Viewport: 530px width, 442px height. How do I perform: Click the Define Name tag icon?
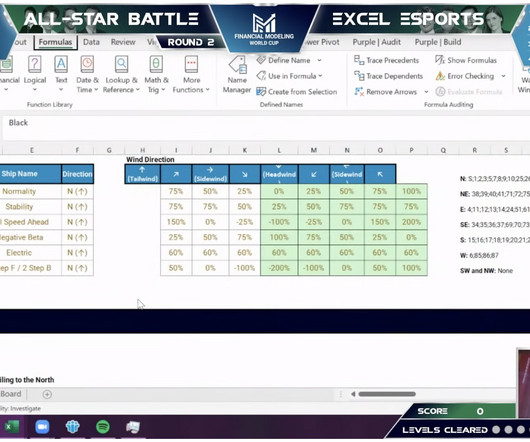[x=261, y=60]
